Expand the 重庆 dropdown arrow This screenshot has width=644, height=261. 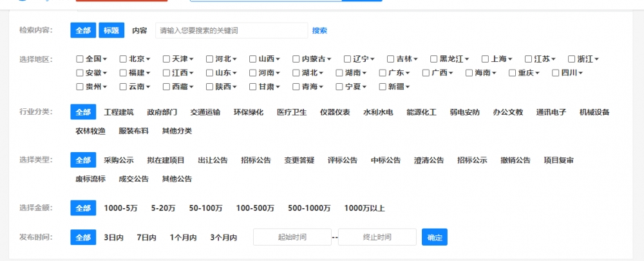click(537, 73)
